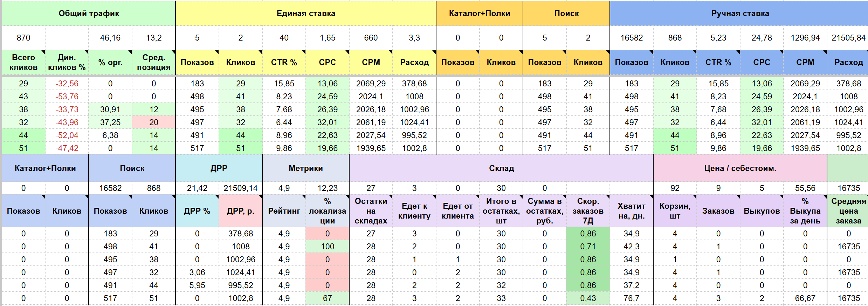Image resolution: width=868 pixels, height=306 pixels.
Task: Click the 'Всего кликов' column header
Action: [x=23, y=62]
